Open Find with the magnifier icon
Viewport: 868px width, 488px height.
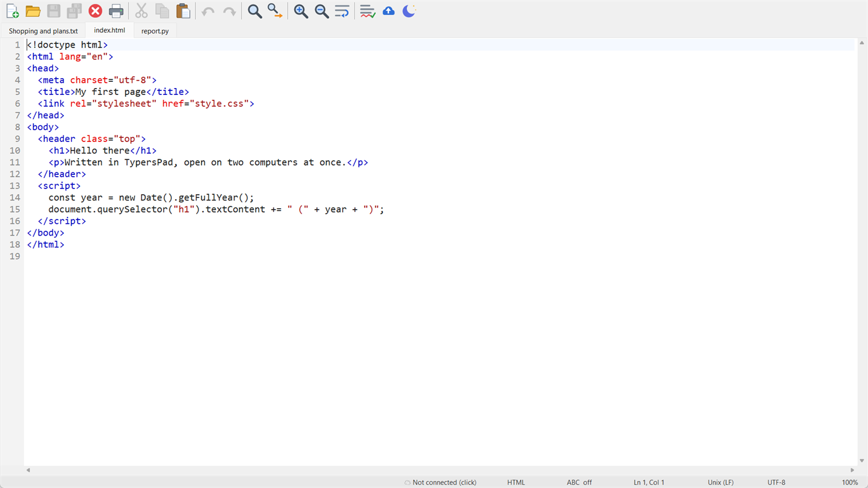254,11
